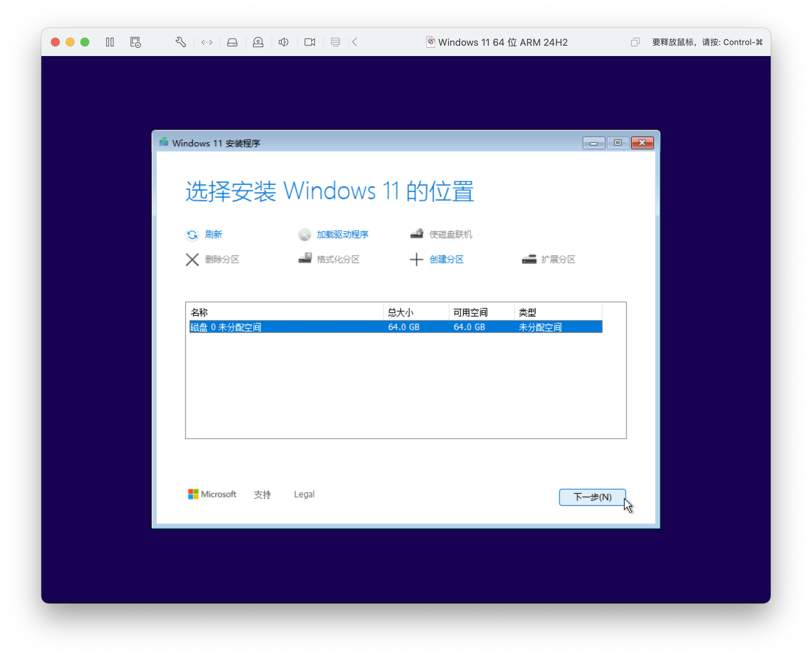
Task: Toggle the sound device icon
Action: pyautogui.click(x=284, y=42)
